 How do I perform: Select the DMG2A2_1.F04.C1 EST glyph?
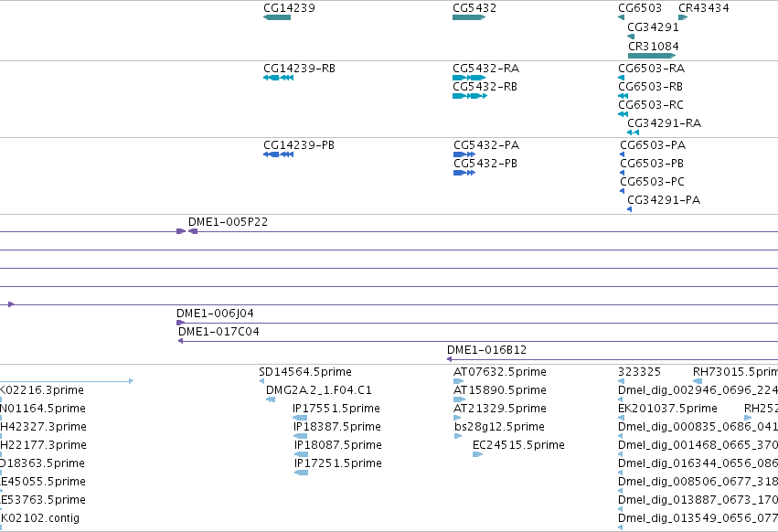pyautogui.click(x=271, y=399)
